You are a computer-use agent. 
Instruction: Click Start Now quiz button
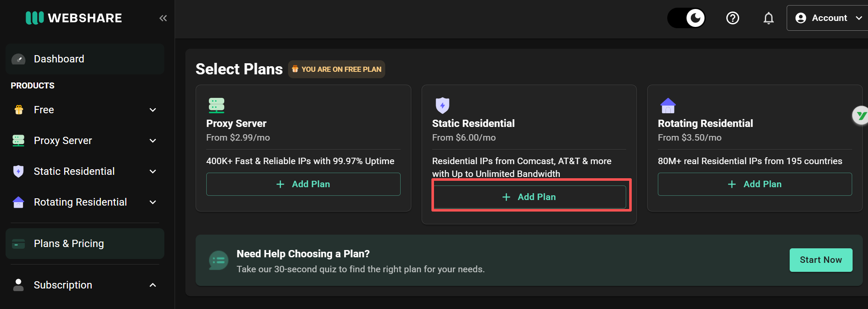(x=821, y=260)
